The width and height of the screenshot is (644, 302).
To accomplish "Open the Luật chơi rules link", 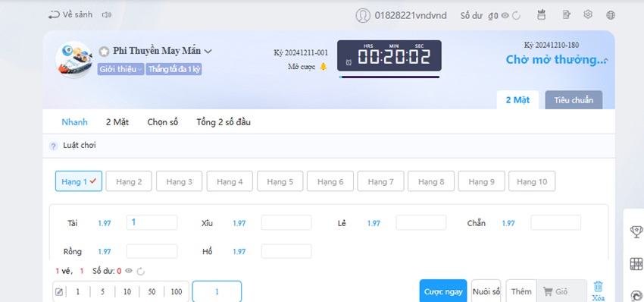I will 80,145.
